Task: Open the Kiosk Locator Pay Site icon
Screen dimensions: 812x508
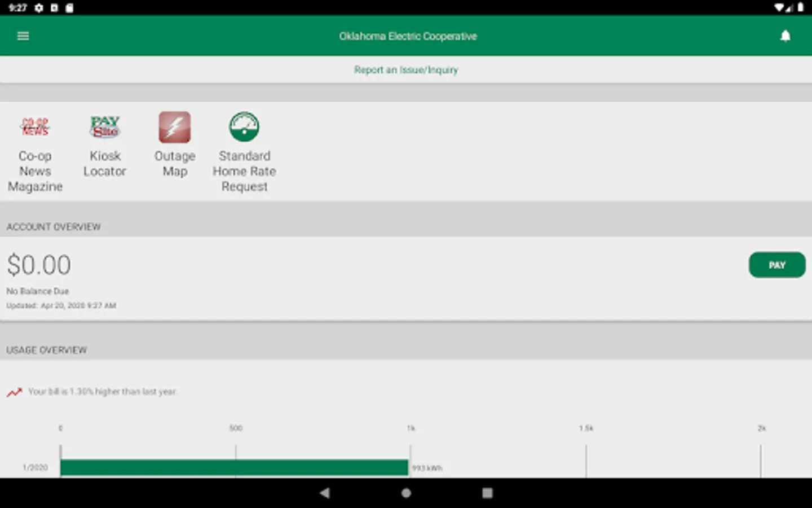Action: 105,127
